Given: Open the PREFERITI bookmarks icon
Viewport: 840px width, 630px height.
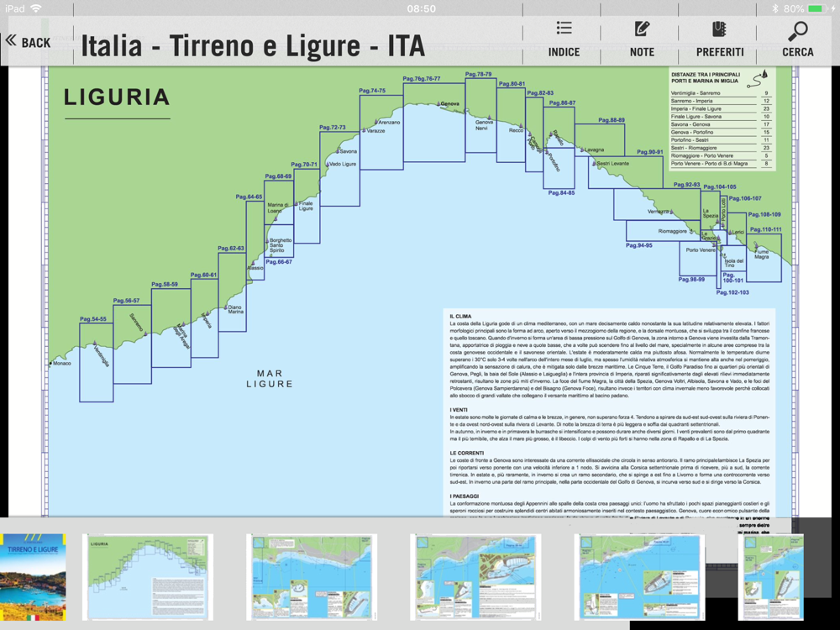Looking at the screenshot, I should click(720, 29).
